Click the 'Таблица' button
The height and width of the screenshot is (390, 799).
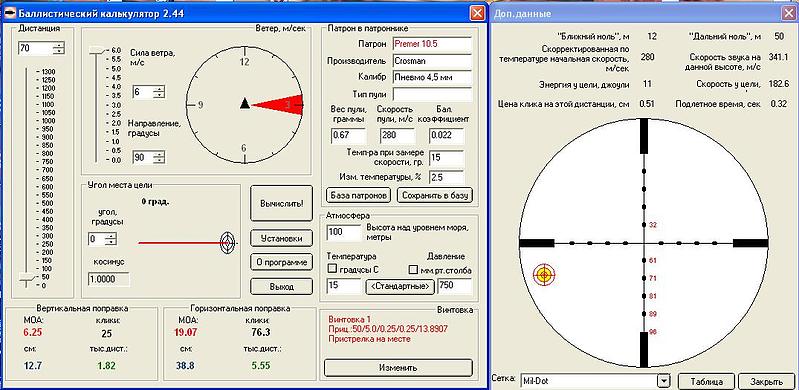[707, 381]
